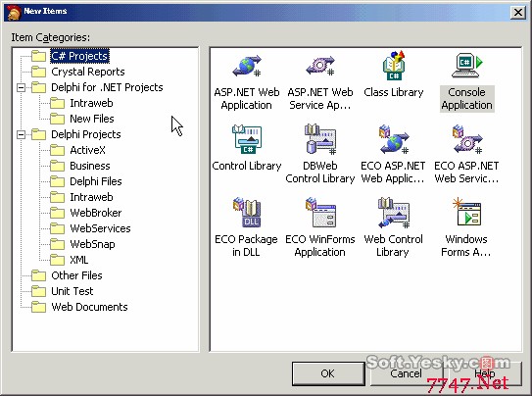Viewport: 532px width, 396px height.
Task: Choose the Other Files category label
Action: click(x=76, y=275)
